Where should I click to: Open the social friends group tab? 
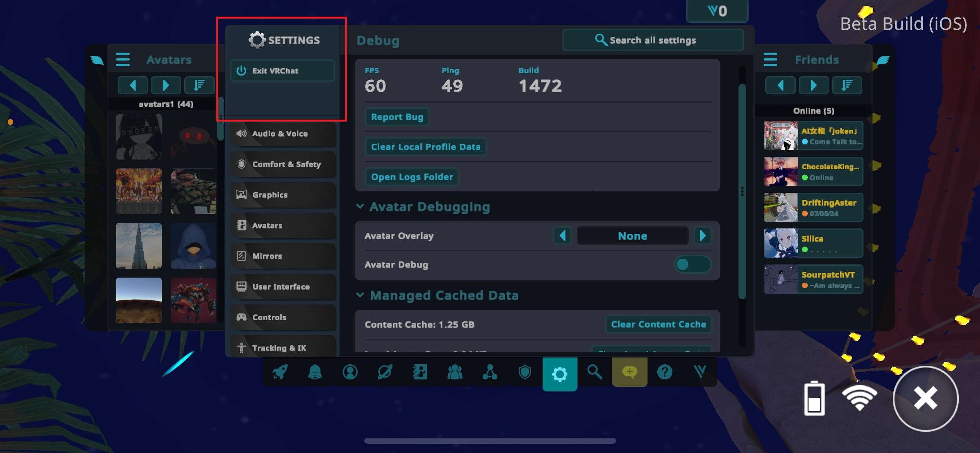point(455,372)
